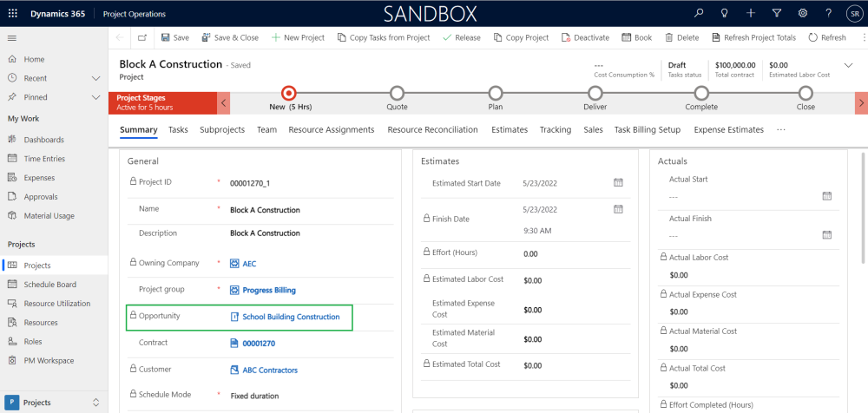The width and height of the screenshot is (868, 413).
Task: Open the Sales tab
Action: tap(593, 130)
